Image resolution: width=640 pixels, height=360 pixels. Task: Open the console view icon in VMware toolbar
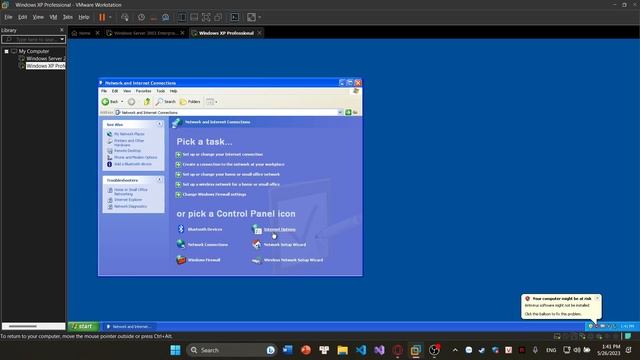235,17
